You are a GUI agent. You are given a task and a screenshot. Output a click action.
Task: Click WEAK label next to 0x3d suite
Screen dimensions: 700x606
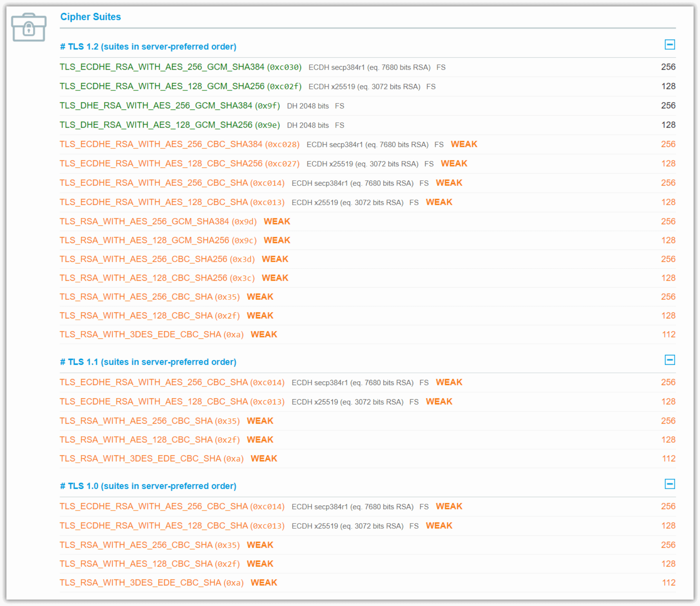click(275, 259)
